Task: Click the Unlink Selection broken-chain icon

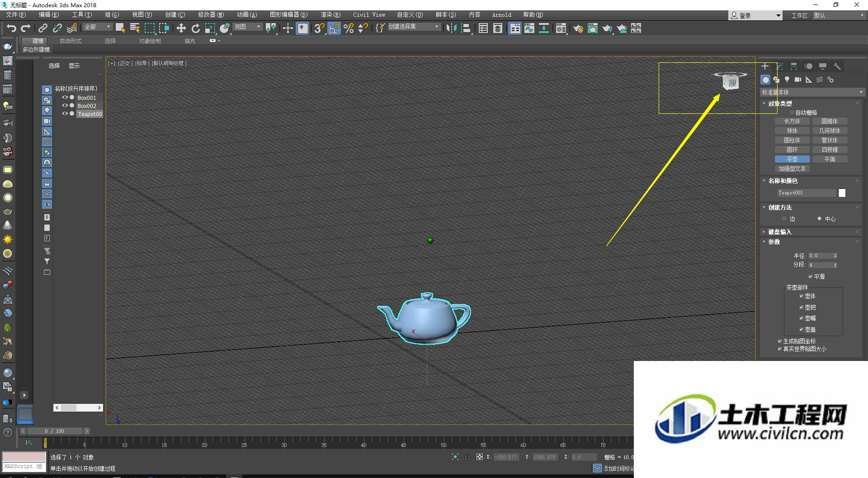Action: click(57, 28)
